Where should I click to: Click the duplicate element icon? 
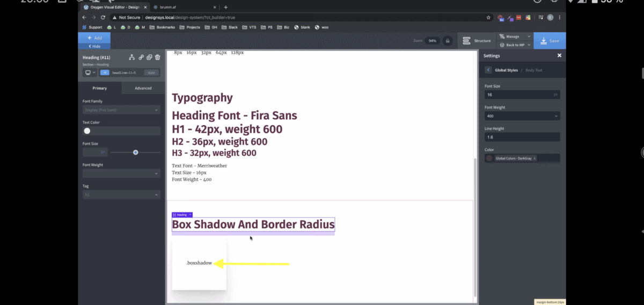tap(150, 57)
